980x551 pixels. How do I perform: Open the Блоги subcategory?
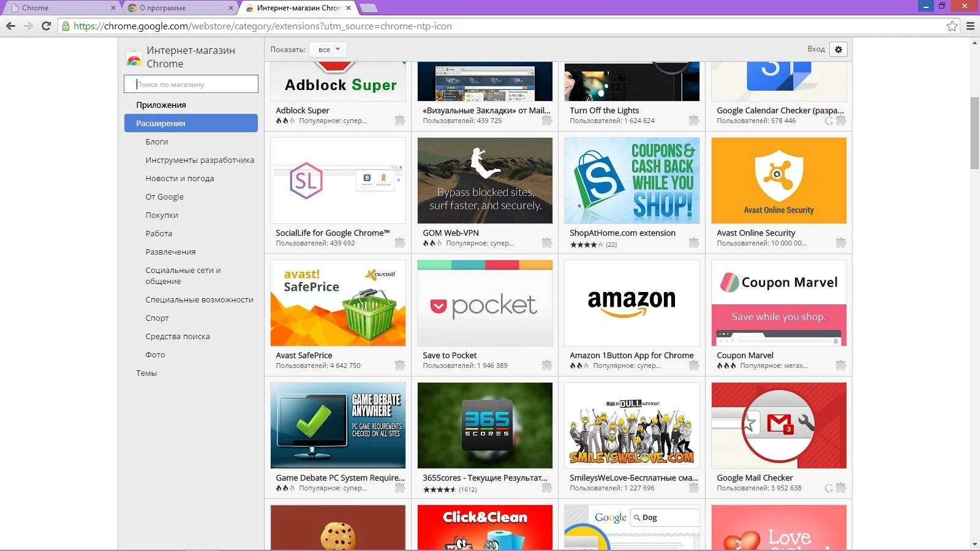click(x=157, y=141)
